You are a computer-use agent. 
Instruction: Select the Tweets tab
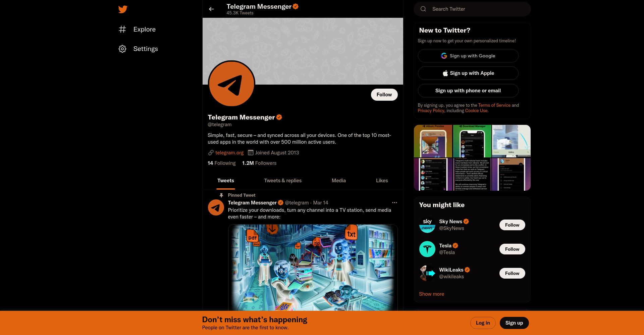click(x=226, y=181)
